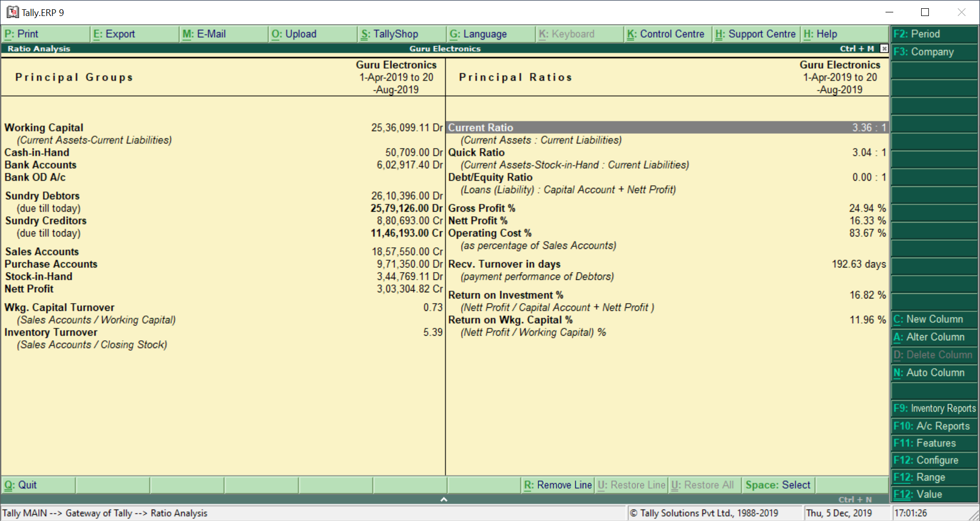Select the Nett Profit group row
This screenshot has height=521, width=980.
[223, 289]
